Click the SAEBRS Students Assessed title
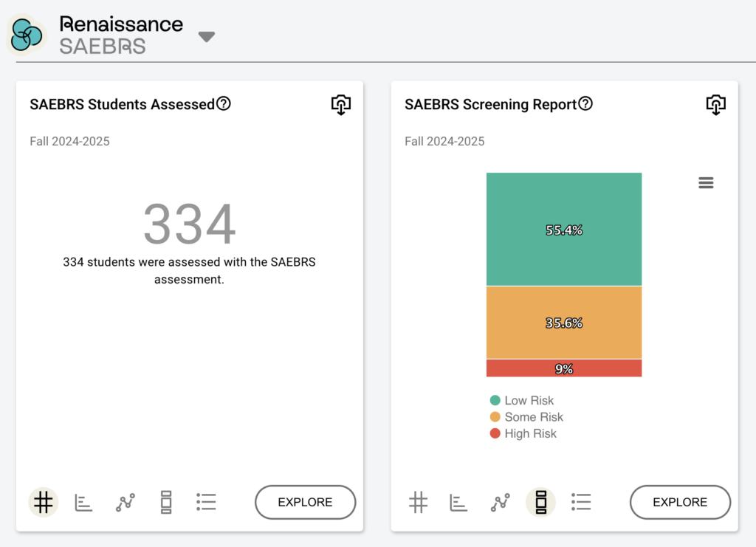Image resolution: width=756 pixels, height=547 pixels. (x=122, y=104)
